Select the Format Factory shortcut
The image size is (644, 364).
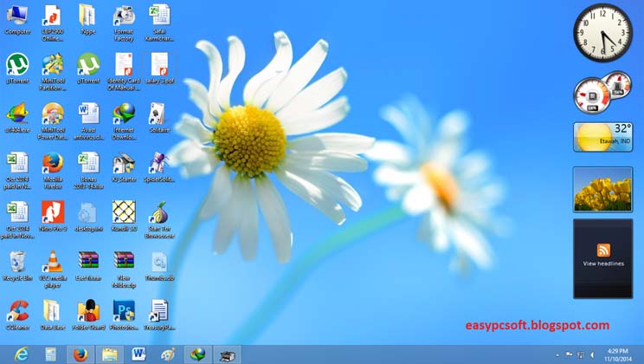pyautogui.click(x=124, y=23)
